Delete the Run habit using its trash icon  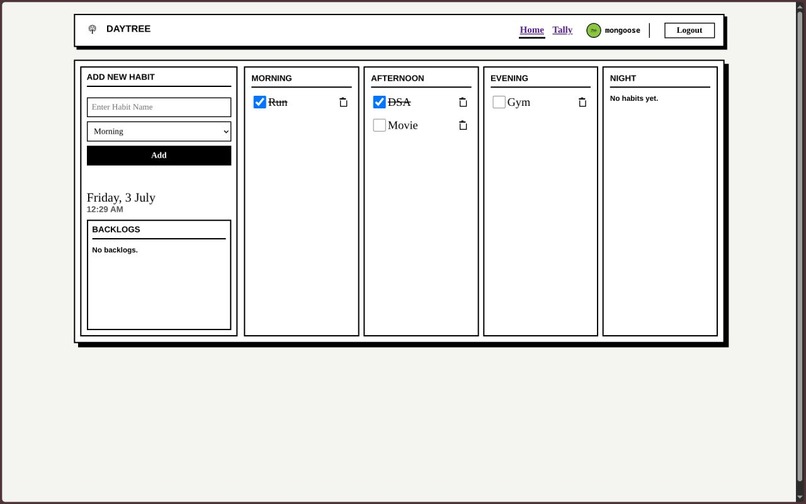(x=343, y=102)
